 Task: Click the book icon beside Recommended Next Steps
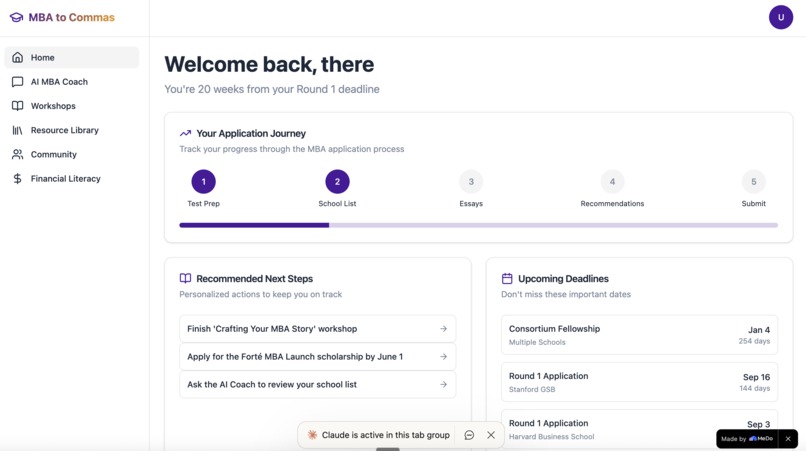coord(185,278)
